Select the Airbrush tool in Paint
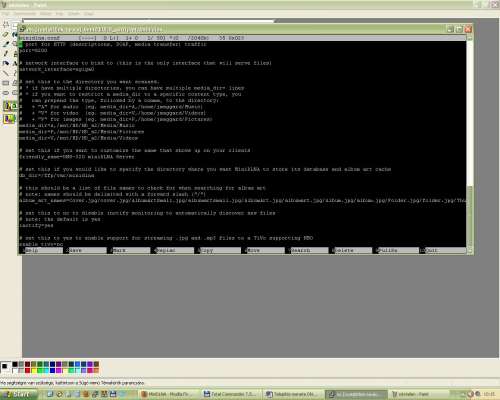This screenshot has width=500, height=400. (x=6, y=63)
